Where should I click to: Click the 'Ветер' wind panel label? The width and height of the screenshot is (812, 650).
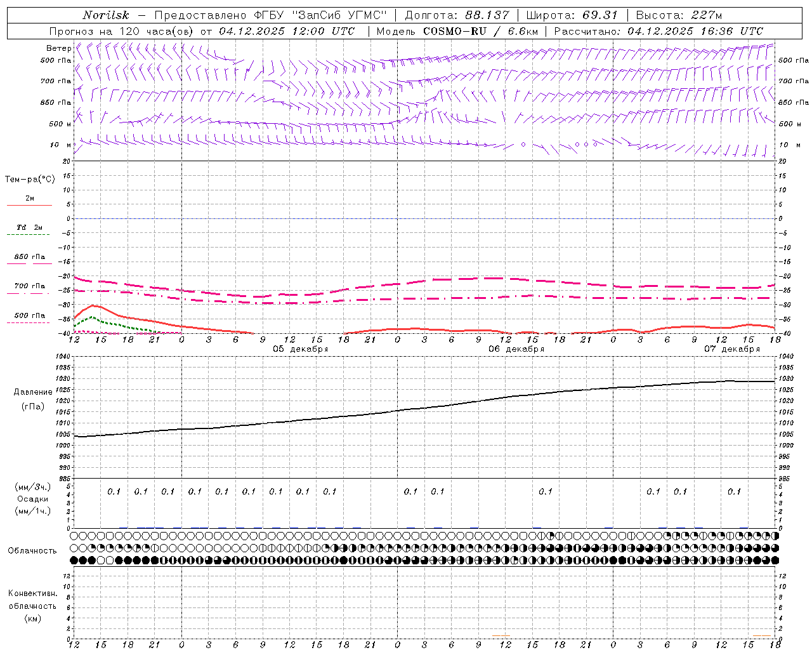[58, 48]
